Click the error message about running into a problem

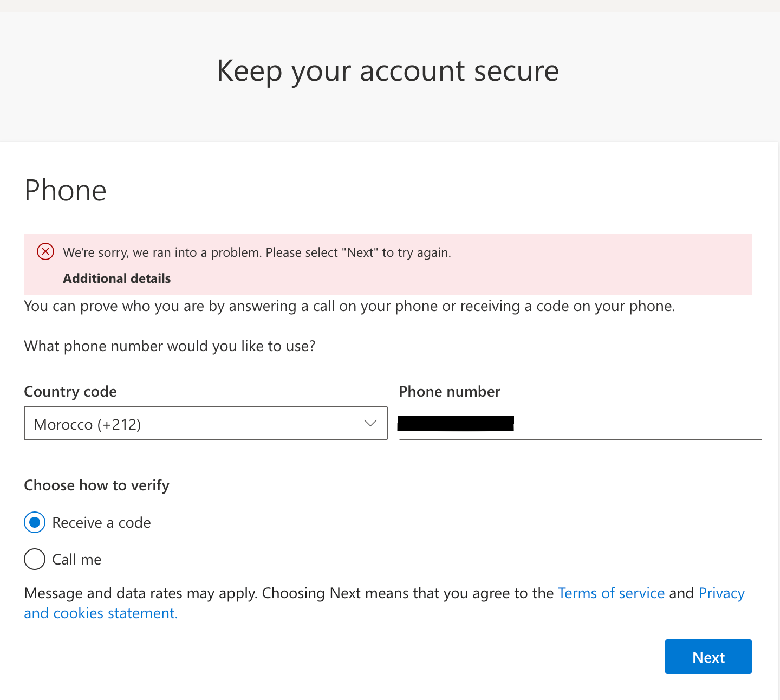(257, 252)
